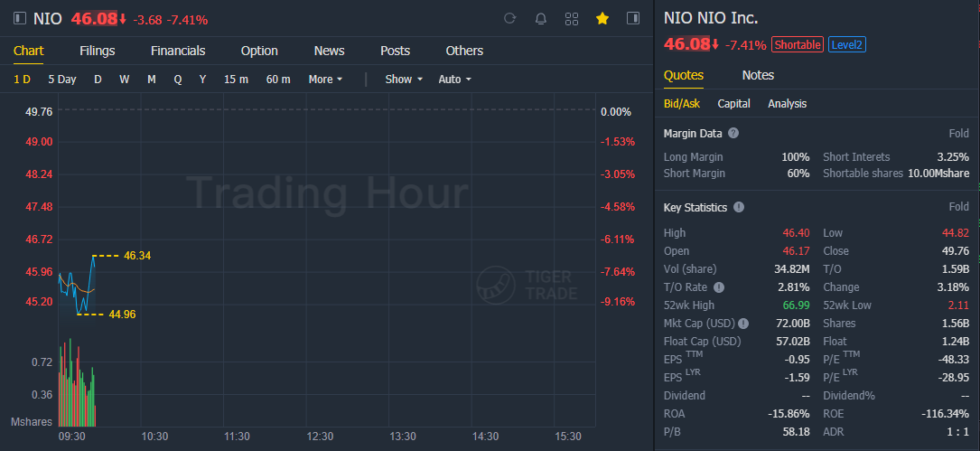
Task: Click T/O Rate info icon
Action: coord(719,287)
